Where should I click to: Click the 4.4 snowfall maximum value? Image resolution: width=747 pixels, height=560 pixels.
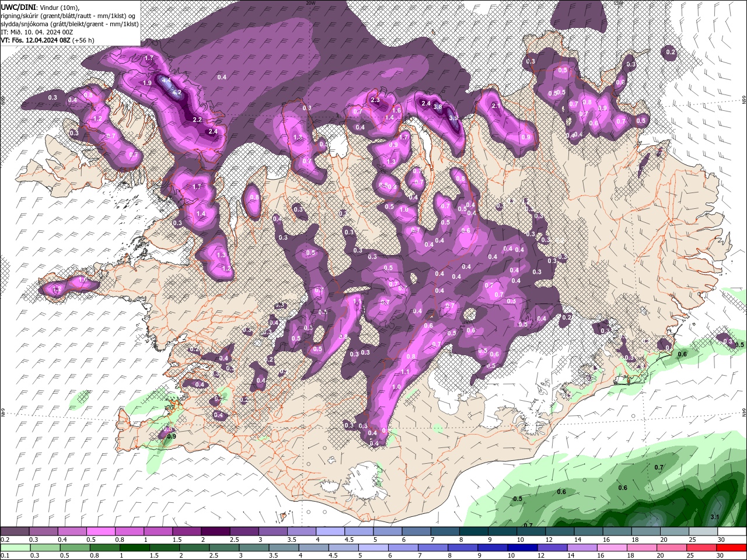point(166,80)
